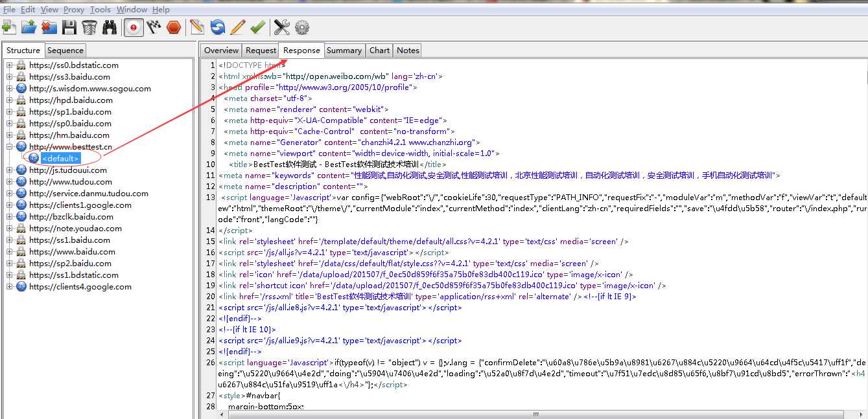Compose a new request with page-pencil icon
Viewport: 868px width, 419px height.
point(197,27)
